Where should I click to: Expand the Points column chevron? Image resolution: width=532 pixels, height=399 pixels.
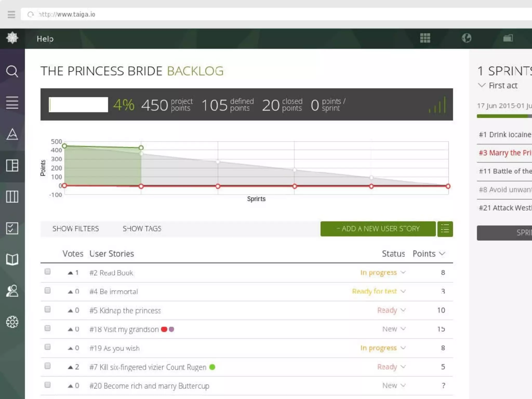(442, 254)
